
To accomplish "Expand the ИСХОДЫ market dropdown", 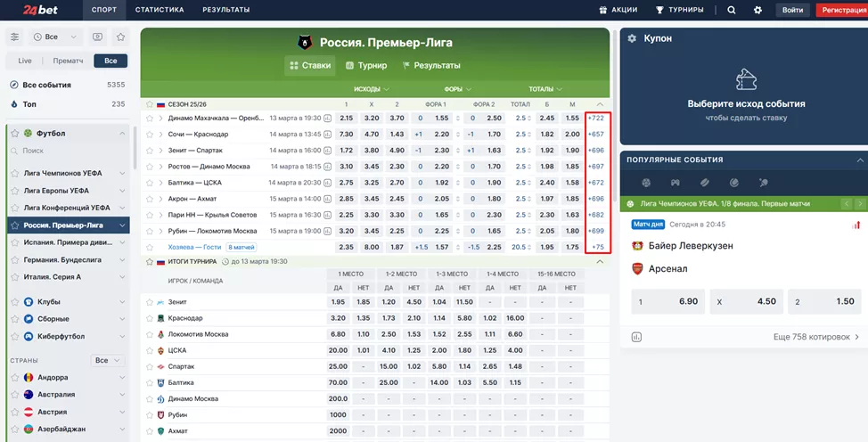I will pyautogui.click(x=373, y=89).
